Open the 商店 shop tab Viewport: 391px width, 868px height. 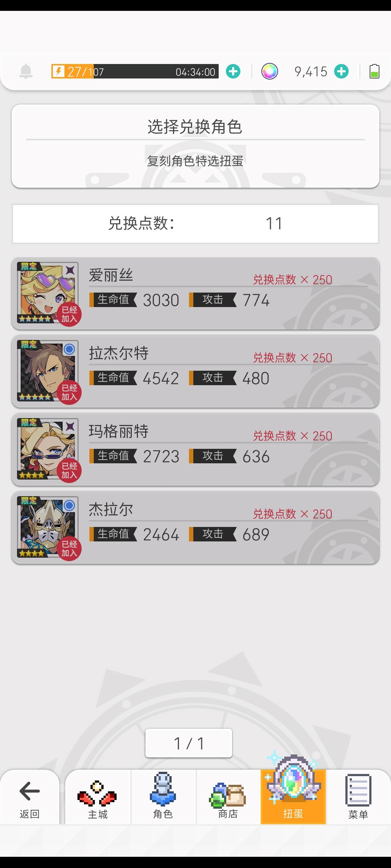pos(228,797)
